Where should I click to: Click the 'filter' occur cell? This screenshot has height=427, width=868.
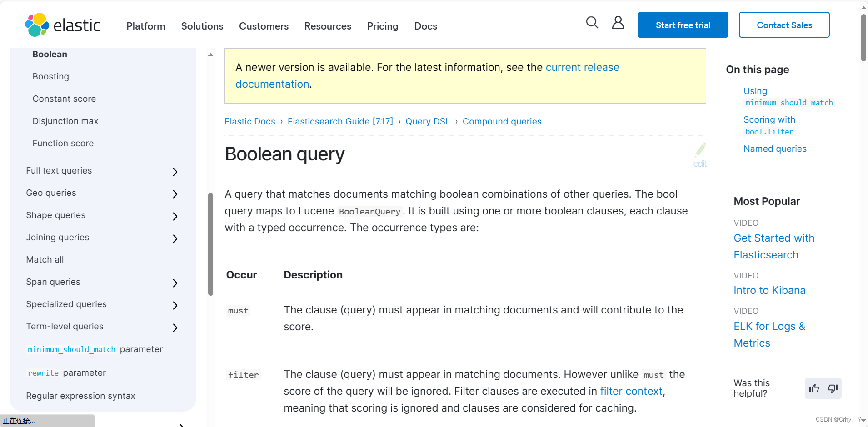coord(243,375)
